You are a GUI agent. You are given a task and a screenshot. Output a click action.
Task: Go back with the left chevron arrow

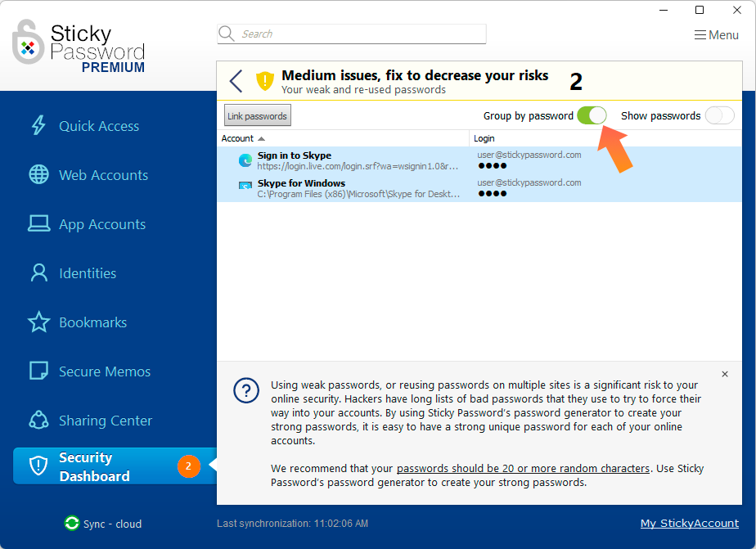click(x=236, y=81)
